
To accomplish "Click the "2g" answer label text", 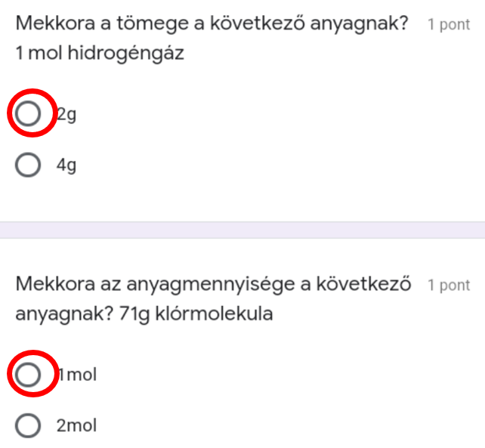I will 68,115.
